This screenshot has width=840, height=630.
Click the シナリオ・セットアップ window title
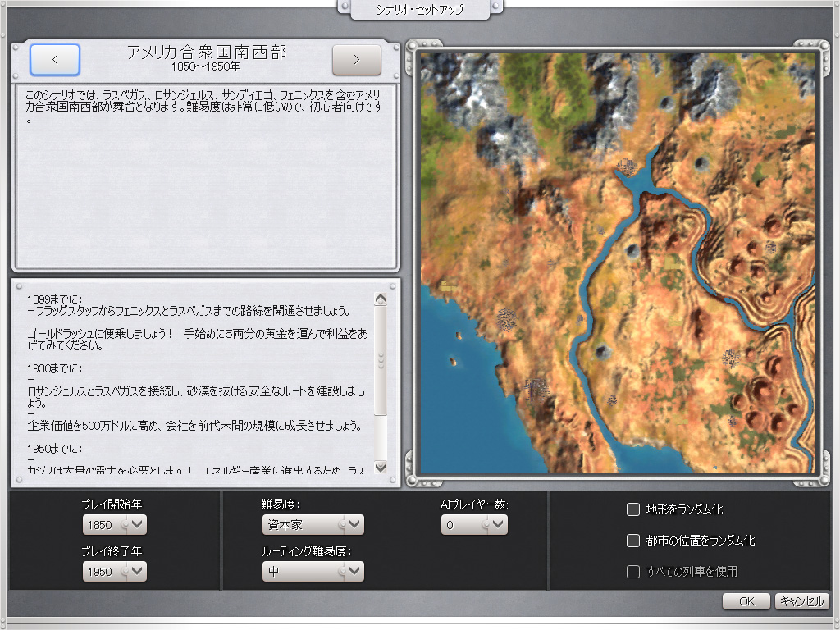tap(419, 10)
